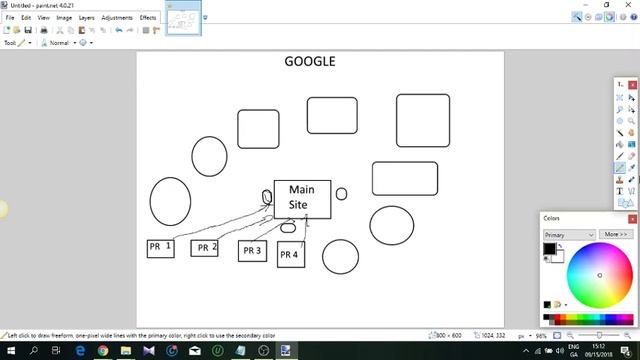This screenshot has height=360, width=640.
Task: Open the Adjustments menu
Action: [117, 18]
